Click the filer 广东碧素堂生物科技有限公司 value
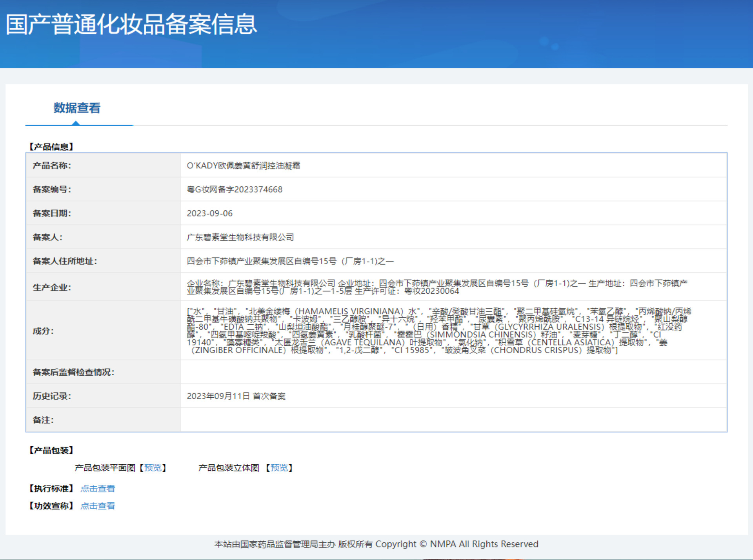The height and width of the screenshot is (560, 753). (x=240, y=237)
